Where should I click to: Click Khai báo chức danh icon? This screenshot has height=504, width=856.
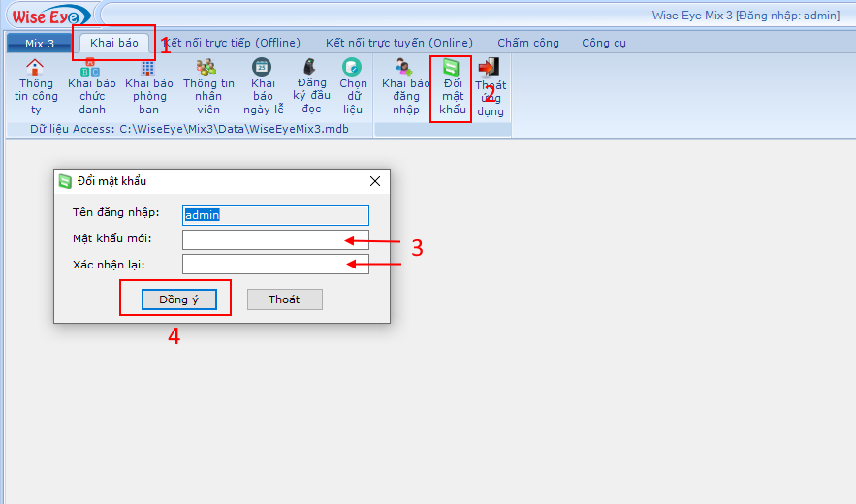(91, 68)
